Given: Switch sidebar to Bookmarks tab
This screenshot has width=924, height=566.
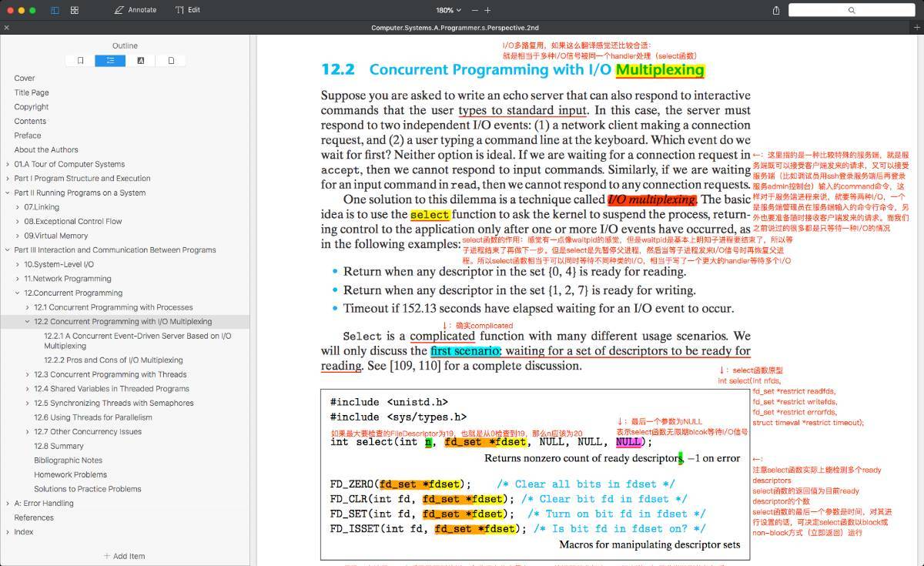Looking at the screenshot, I should 80,60.
